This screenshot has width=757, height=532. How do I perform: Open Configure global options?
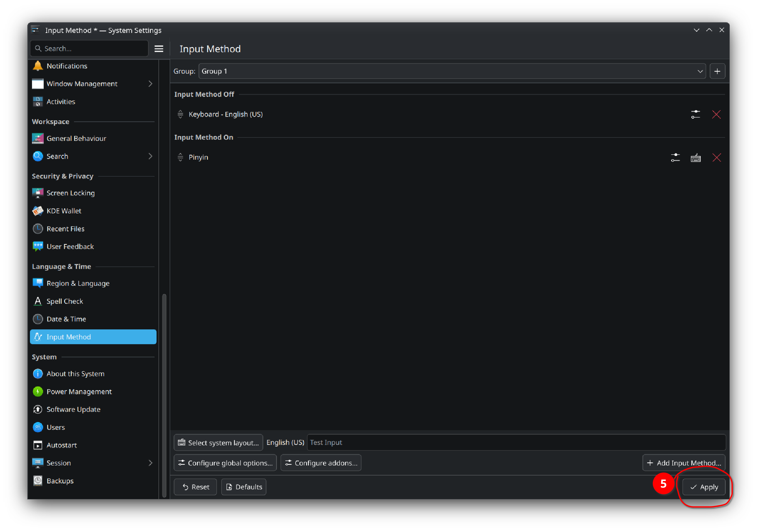(x=225, y=463)
